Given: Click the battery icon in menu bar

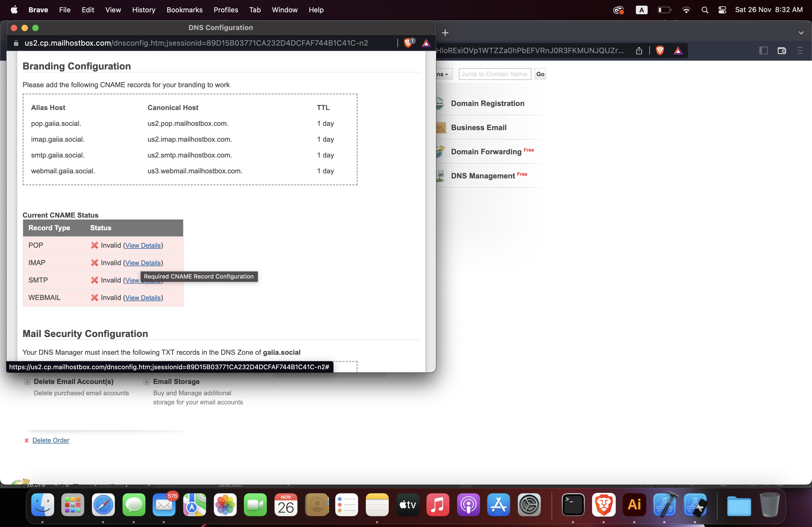Looking at the screenshot, I should coord(664,10).
